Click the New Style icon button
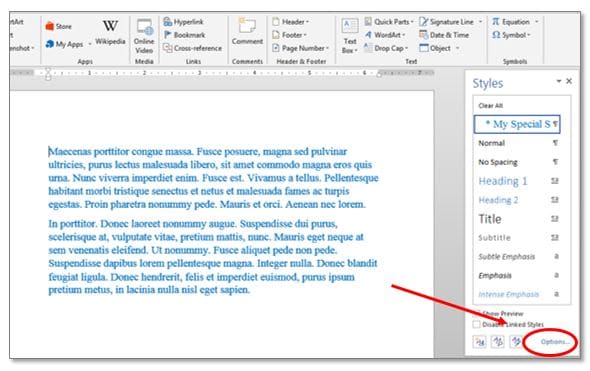 point(480,342)
